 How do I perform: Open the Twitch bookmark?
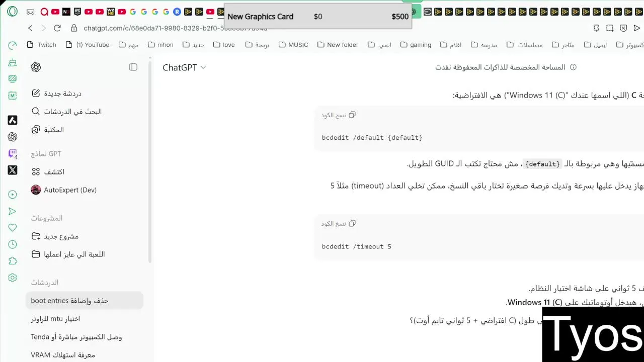(x=41, y=45)
